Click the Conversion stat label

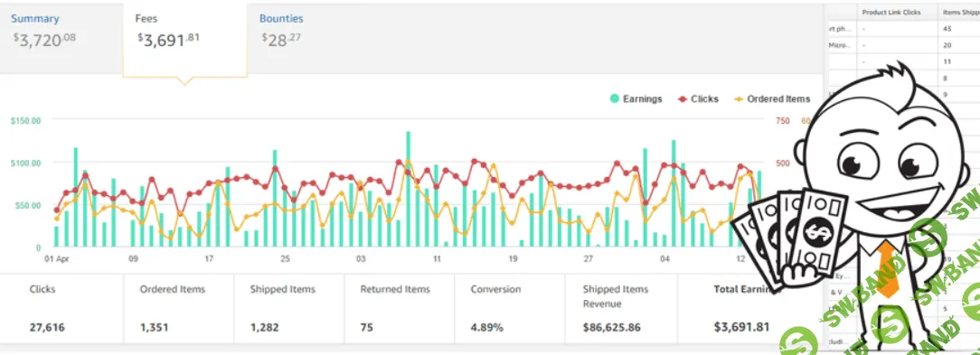[x=496, y=289]
